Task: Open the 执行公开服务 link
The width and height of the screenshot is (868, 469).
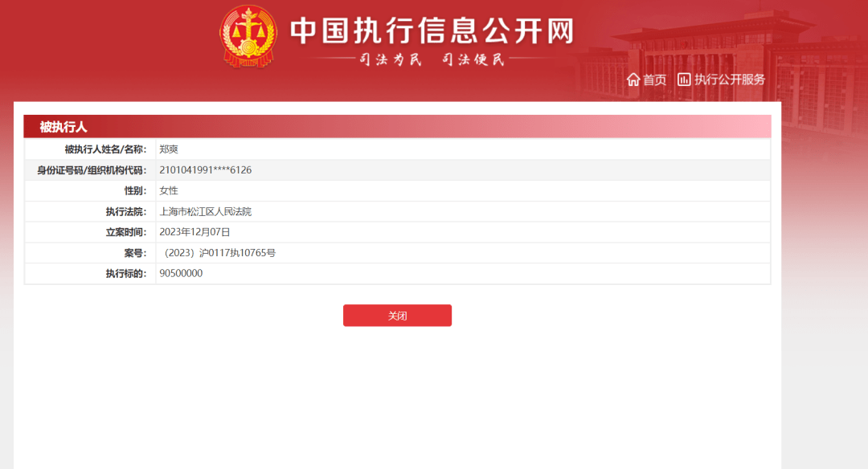Action: 730,80
